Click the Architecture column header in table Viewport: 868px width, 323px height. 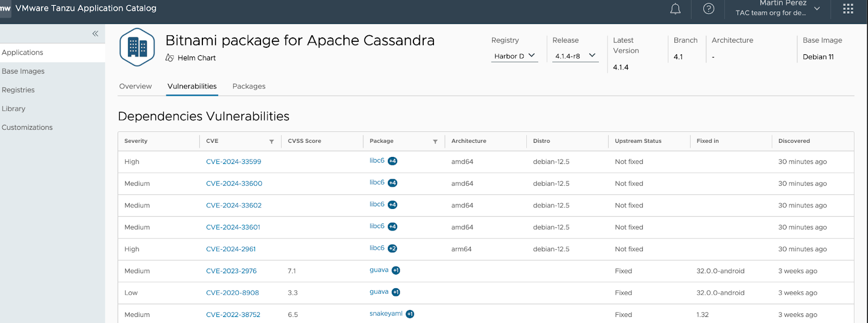click(x=469, y=141)
